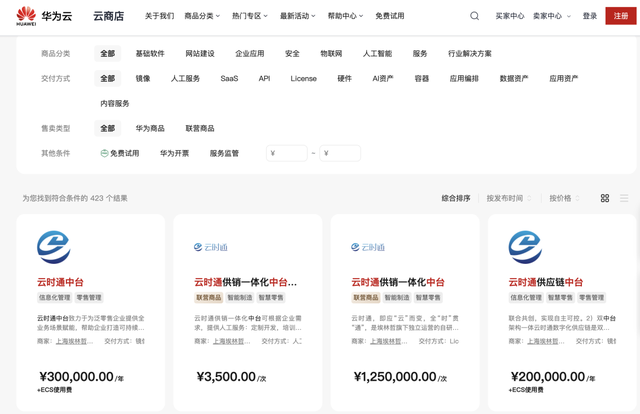This screenshot has height=414, width=640.
Task: Click the 云时通供应链中台 product logo
Action: click(x=525, y=247)
